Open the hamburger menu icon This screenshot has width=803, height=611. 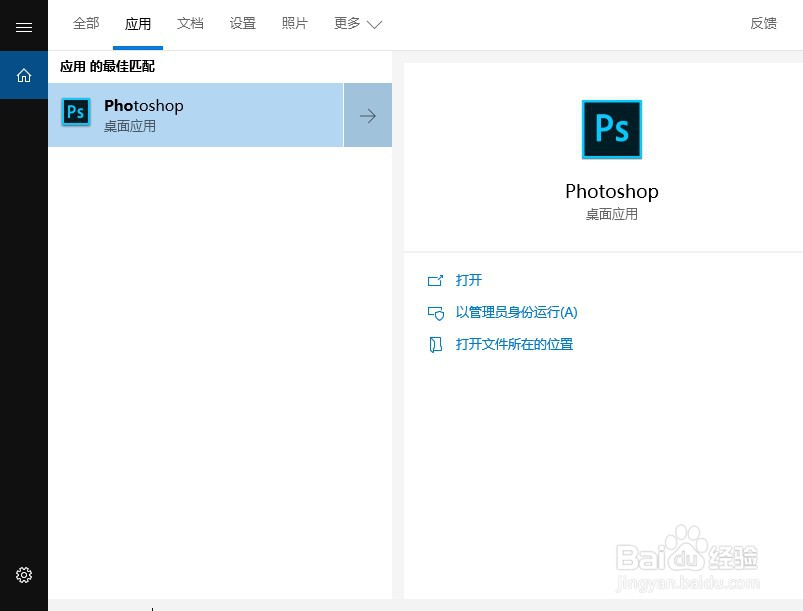(x=24, y=27)
